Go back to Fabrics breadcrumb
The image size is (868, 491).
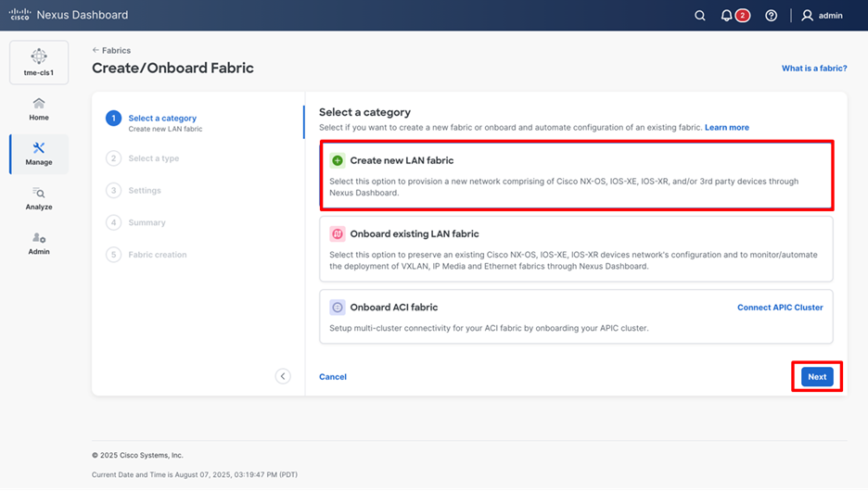(x=112, y=50)
